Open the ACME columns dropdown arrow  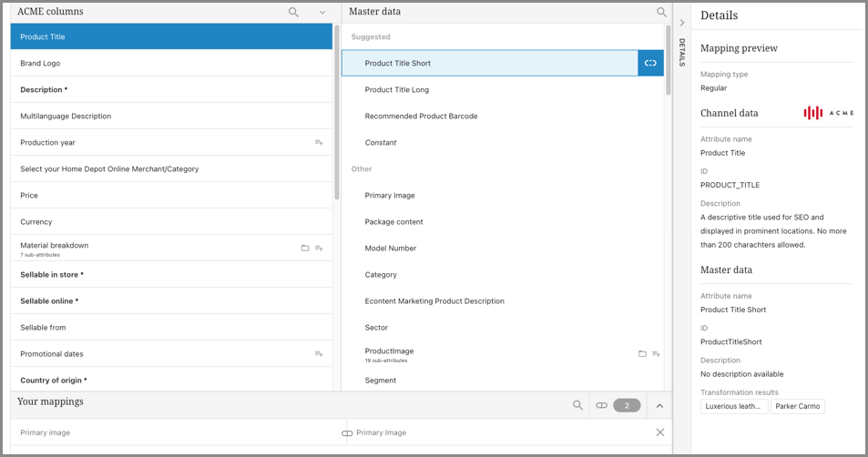click(x=322, y=12)
